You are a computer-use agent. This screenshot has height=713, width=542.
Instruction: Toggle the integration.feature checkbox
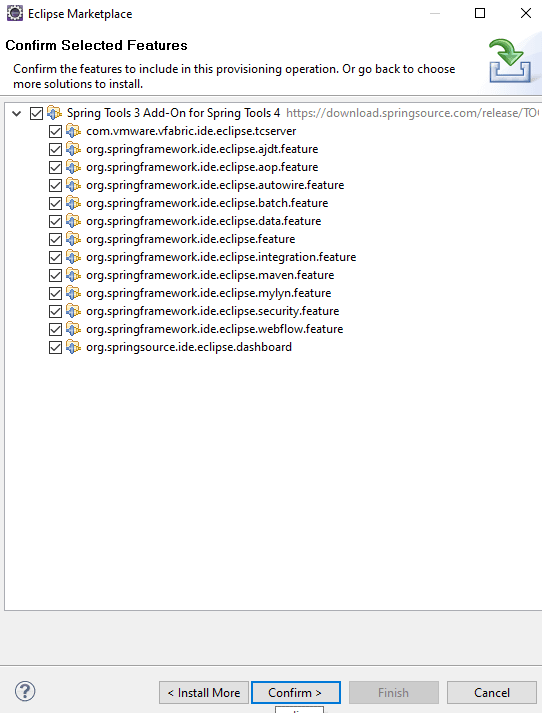coord(55,257)
